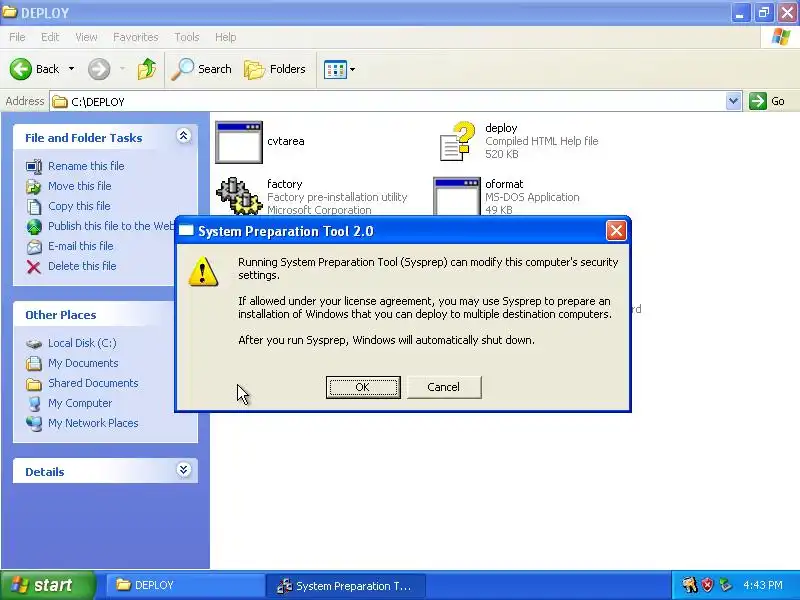Click Publish this file to the Web
Image resolution: width=800 pixels, height=600 pixels.
(111, 226)
